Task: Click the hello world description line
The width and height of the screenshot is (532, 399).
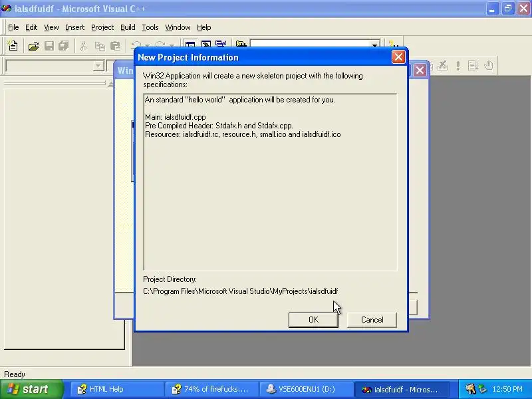Action: (240, 100)
